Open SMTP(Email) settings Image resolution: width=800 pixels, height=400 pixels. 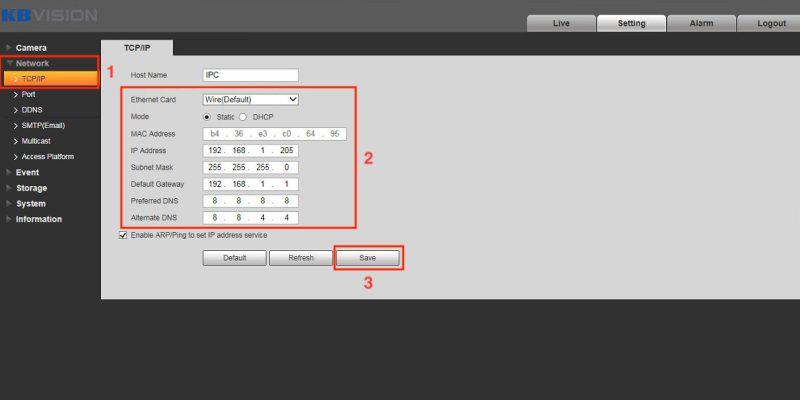pyautogui.click(x=43, y=126)
